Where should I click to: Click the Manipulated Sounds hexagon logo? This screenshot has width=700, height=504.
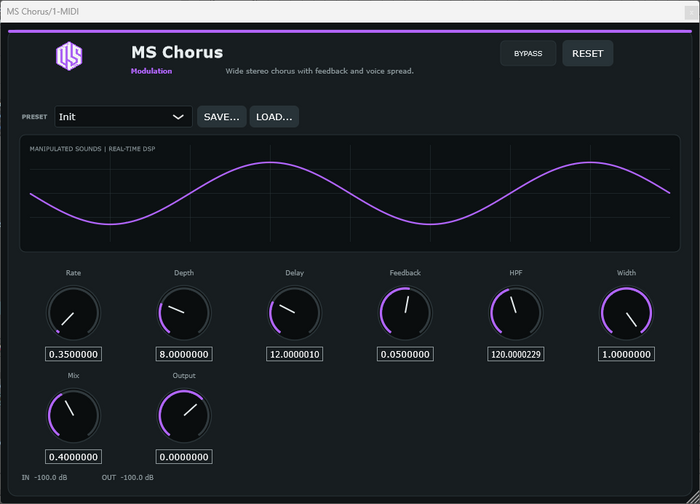(69, 56)
